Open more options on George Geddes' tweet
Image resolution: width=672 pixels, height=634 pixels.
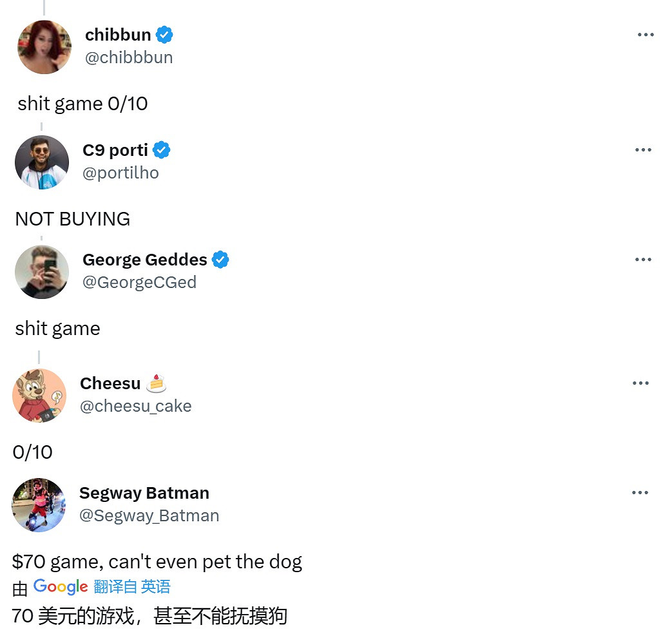[x=643, y=260]
